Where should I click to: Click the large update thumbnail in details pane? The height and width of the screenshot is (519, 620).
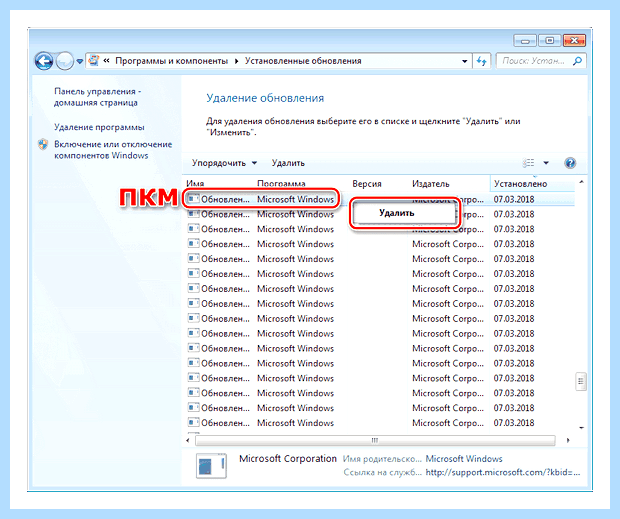tap(212, 466)
